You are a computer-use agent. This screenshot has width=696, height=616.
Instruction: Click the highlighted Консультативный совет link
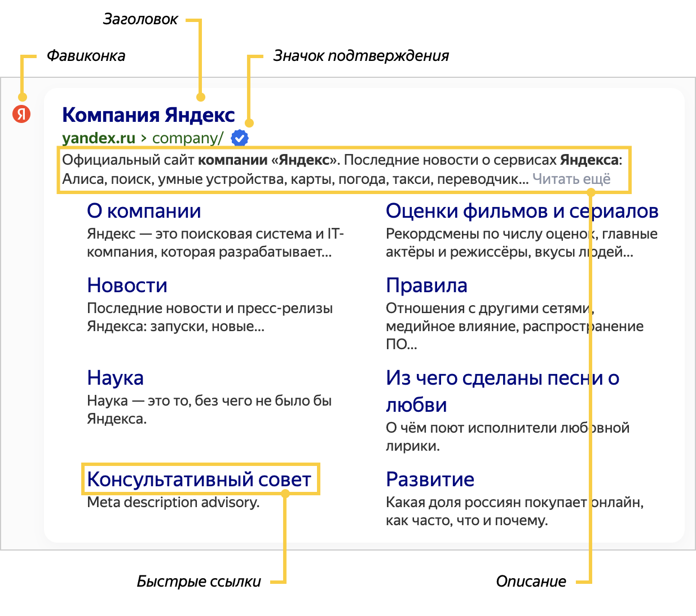pos(199,479)
